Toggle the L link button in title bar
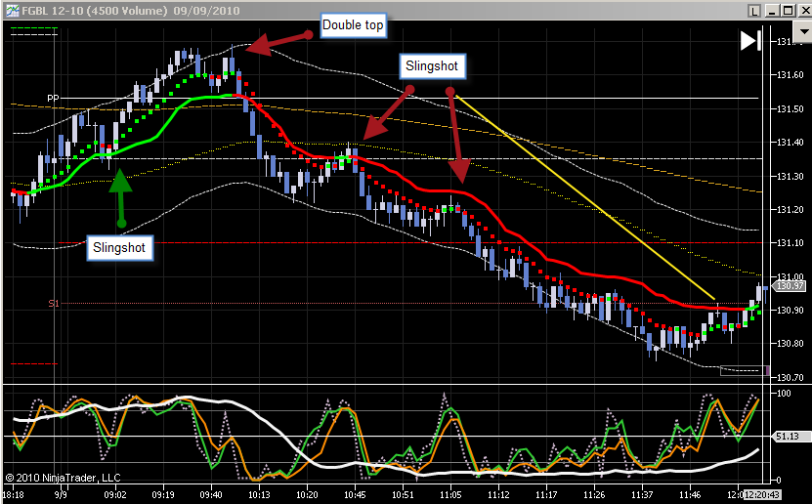This screenshot has width=812, height=504. [x=754, y=11]
